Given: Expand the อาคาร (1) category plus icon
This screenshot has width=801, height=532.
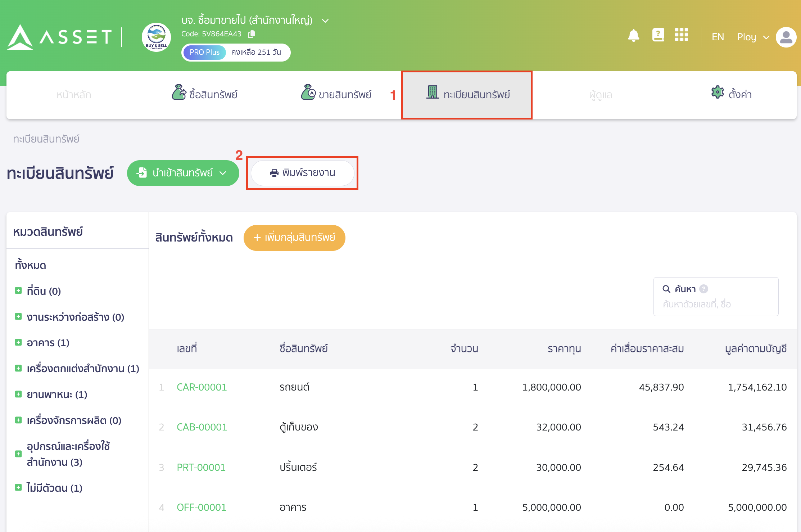Looking at the screenshot, I should [18, 342].
